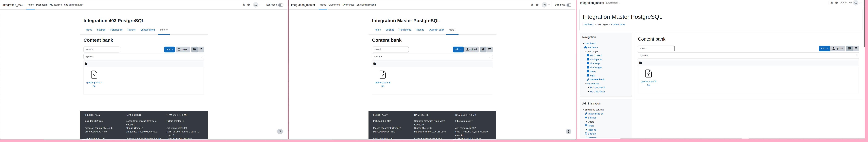This screenshot has width=868, height=142.
Task: Click Dashboard breadcrumb link in right window
Action: 588,24
